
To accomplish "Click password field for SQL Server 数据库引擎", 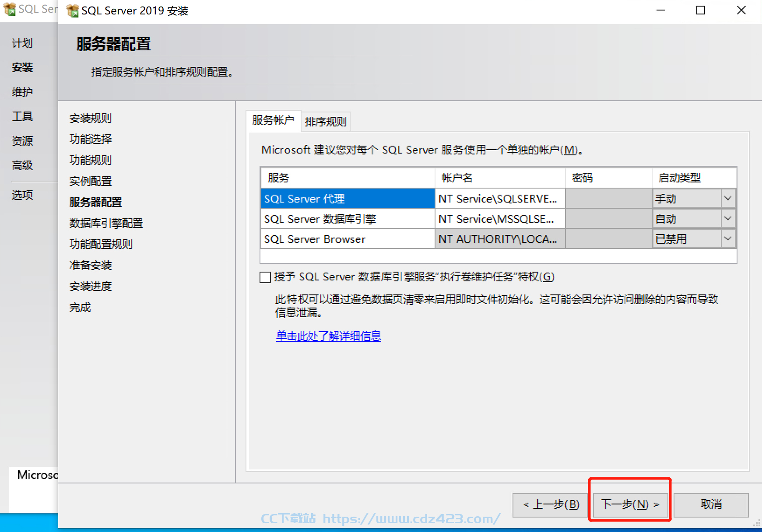I will pyautogui.click(x=608, y=219).
